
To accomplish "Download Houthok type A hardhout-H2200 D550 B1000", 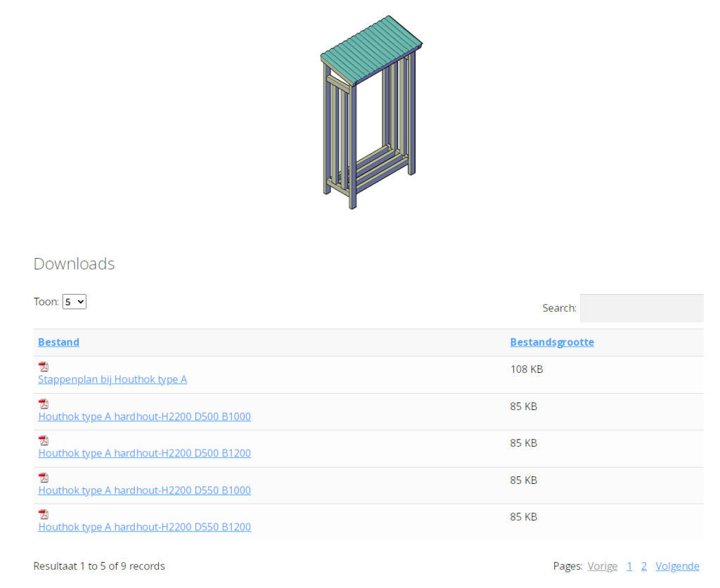I will 144,490.
